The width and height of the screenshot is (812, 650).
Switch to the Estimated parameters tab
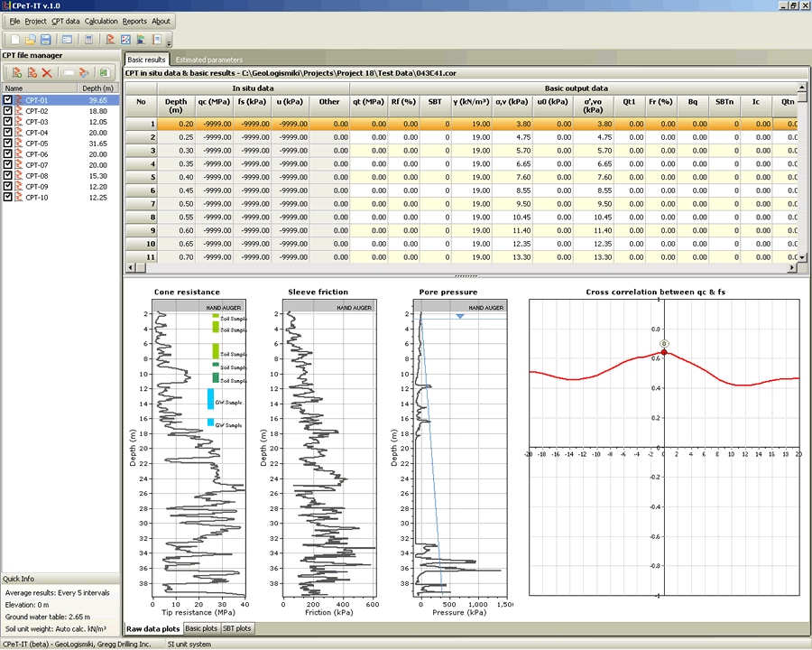[209, 60]
